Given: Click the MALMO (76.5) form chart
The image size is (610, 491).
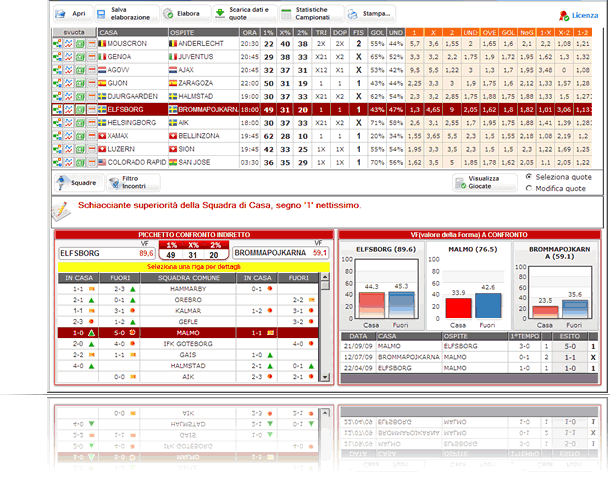Looking at the screenshot, I should [x=469, y=286].
